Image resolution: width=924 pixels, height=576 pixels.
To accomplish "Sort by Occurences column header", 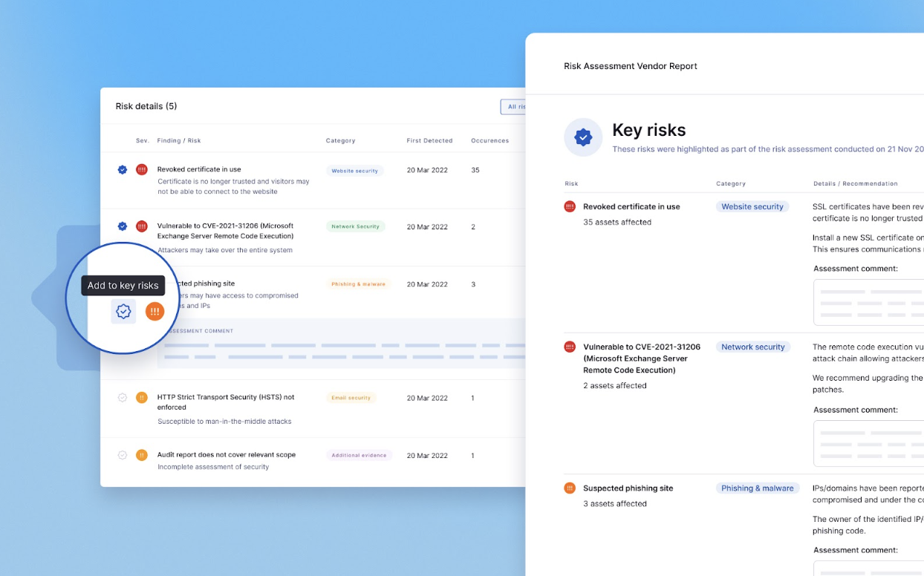I will [x=489, y=140].
